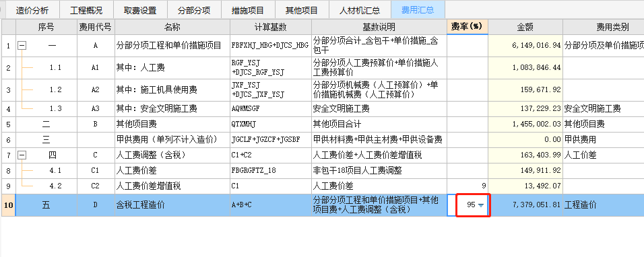Select the 费用汇总 tab
The height and width of the screenshot is (257, 644).
coord(418,10)
